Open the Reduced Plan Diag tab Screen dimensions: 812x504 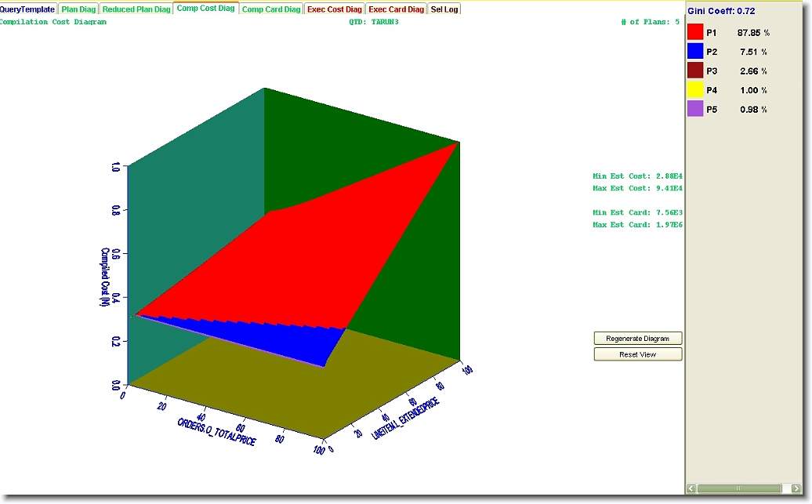click(x=136, y=9)
